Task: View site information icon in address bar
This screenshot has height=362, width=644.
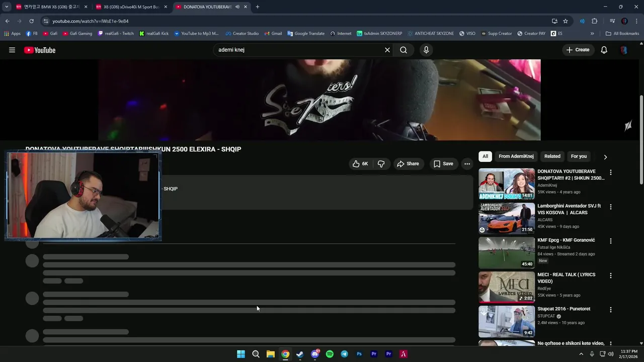Action: point(46,21)
